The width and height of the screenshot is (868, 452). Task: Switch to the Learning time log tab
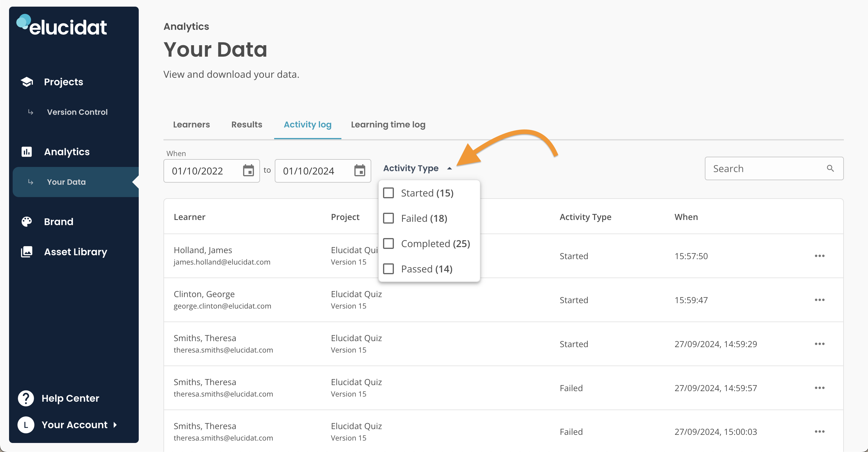(388, 124)
